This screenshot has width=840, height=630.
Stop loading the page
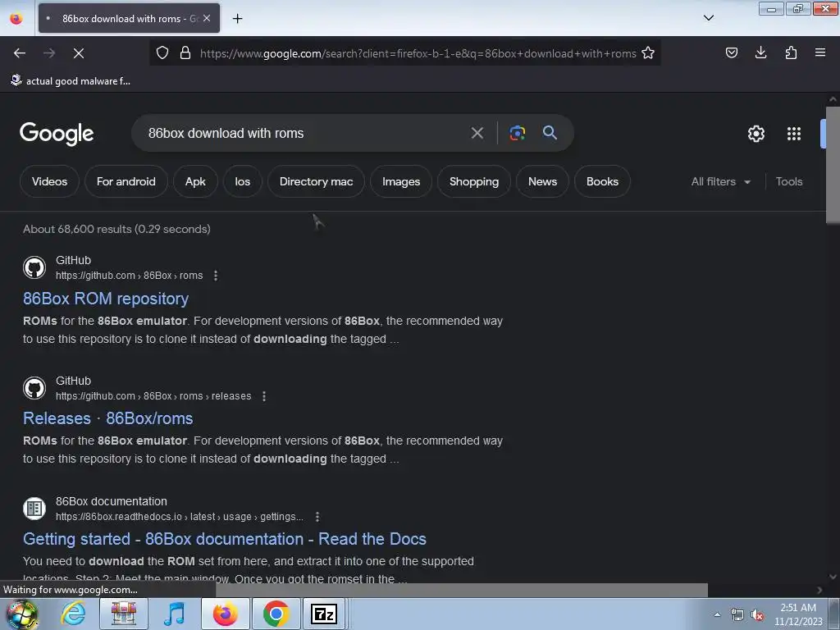(x=79, y=53)
